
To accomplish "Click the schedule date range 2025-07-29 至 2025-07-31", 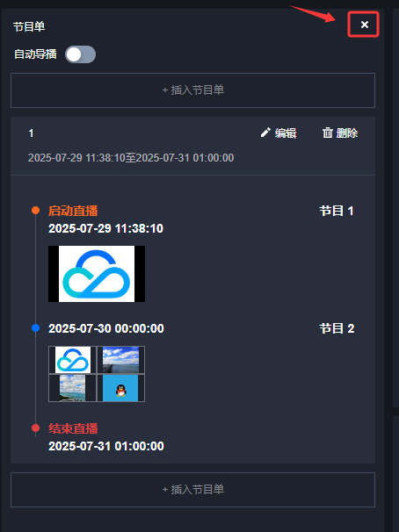I will coord(131,158).
